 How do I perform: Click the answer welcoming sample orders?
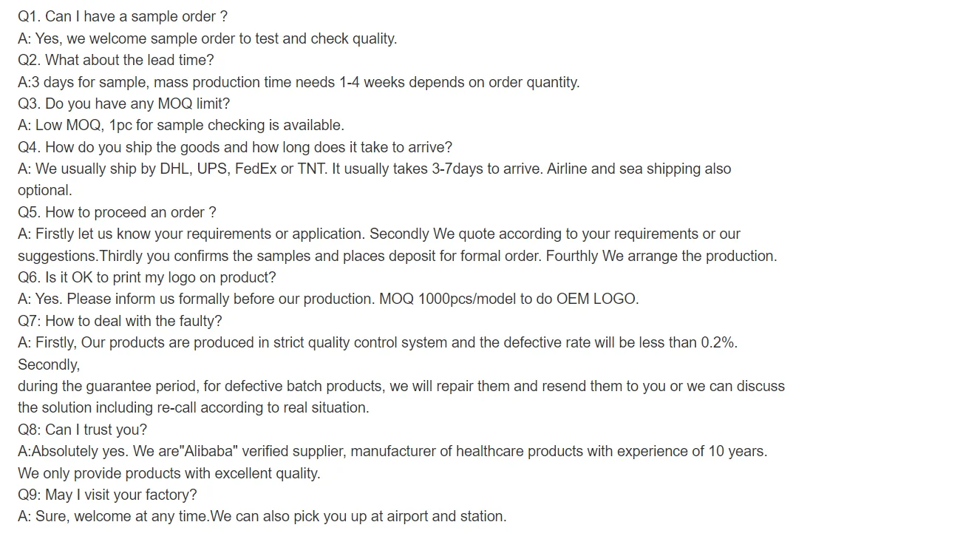tap(207, 38)
